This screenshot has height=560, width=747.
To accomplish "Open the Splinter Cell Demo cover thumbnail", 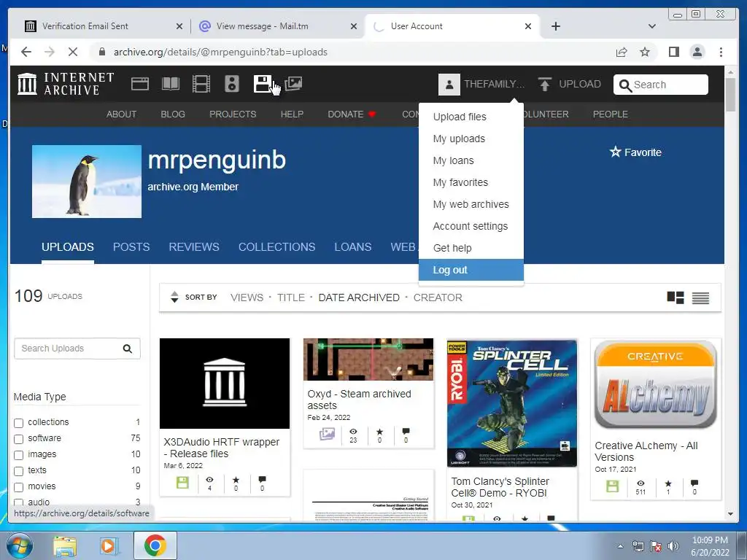I will coord(511,403).
